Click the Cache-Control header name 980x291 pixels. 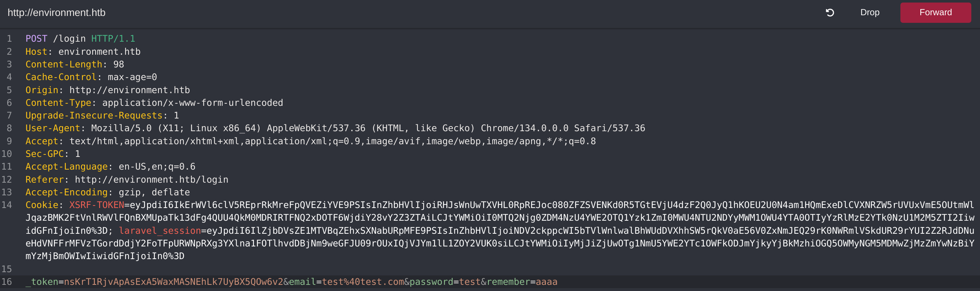point(61,77)
